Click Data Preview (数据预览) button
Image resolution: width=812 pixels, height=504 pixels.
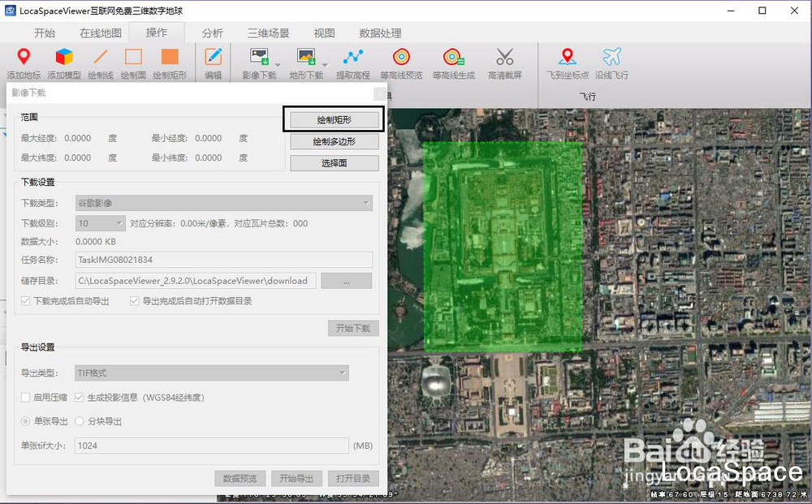click(240, 479)
